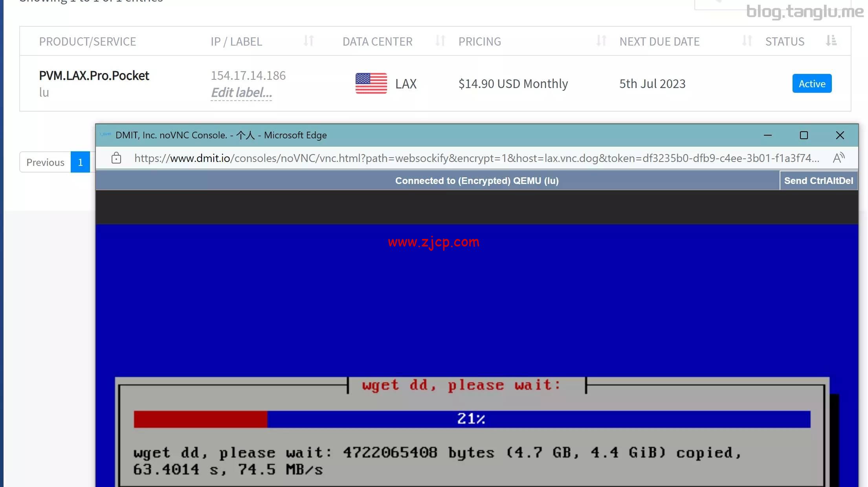Click the dmit.io console URL in address bar
This screenshot has width=868, height=487.
[477, 158]
